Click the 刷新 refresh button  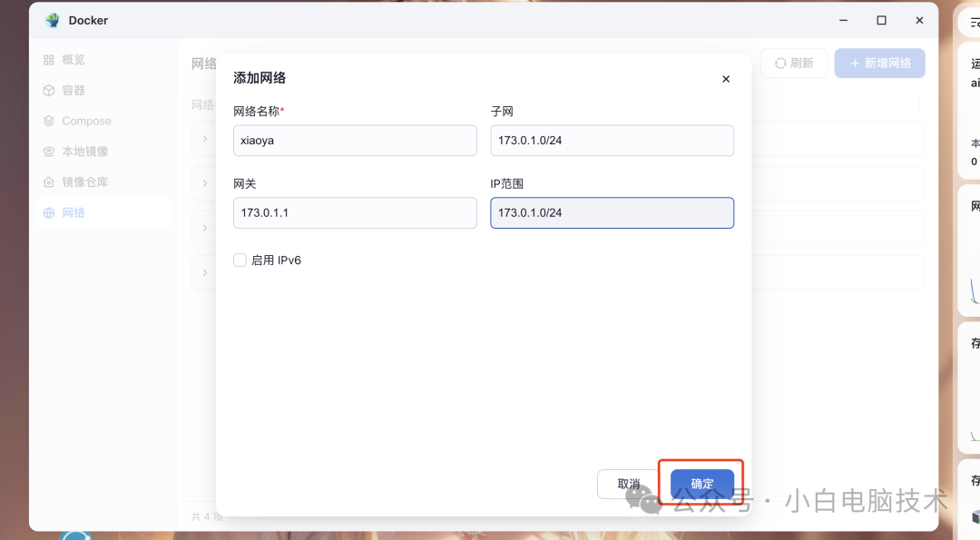(794, 64)
